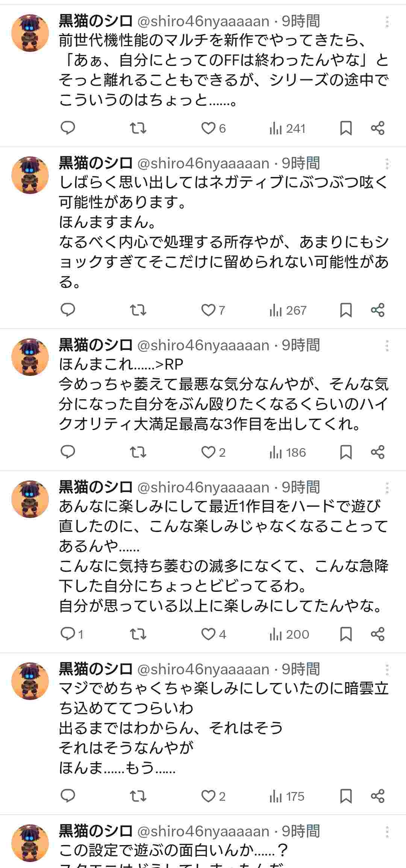Image resolution: width=406 pixels, height=868 pixels.
Task: Open @shiro46nyaaaaan handle on the 186-view tweet
Action: point(203,345)
